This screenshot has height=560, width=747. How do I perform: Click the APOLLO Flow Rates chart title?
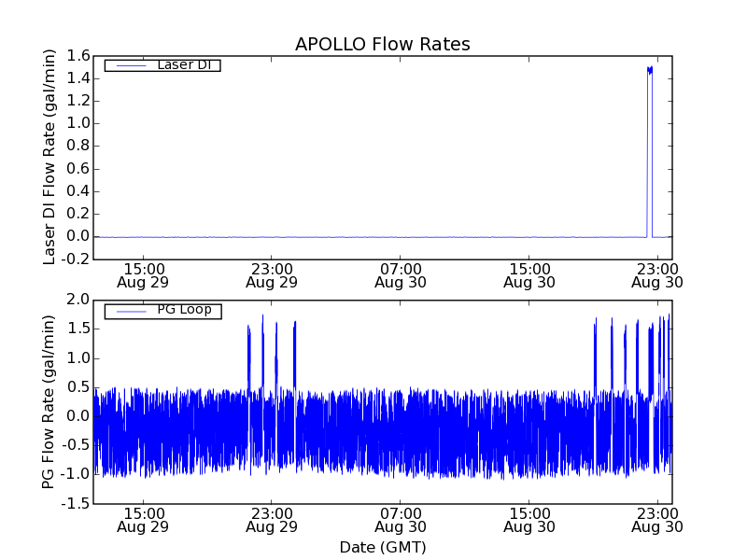point(382,44)
